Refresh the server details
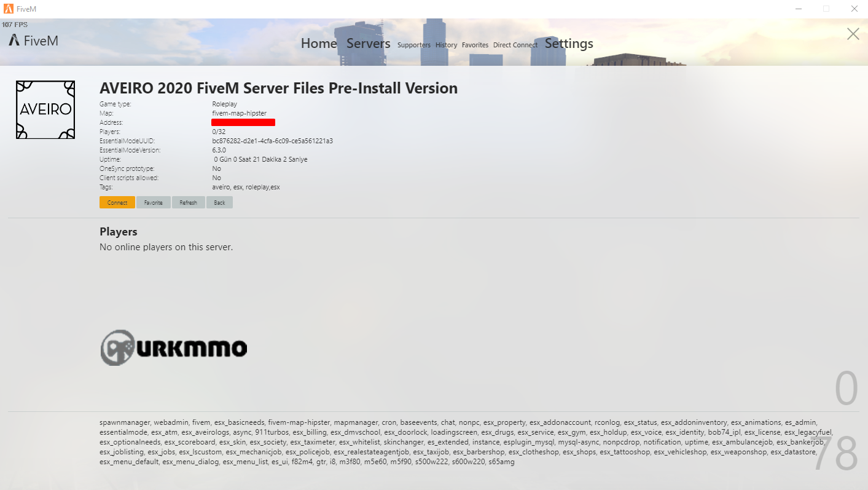This screenshot has height=490, width=868. (189, 202)
